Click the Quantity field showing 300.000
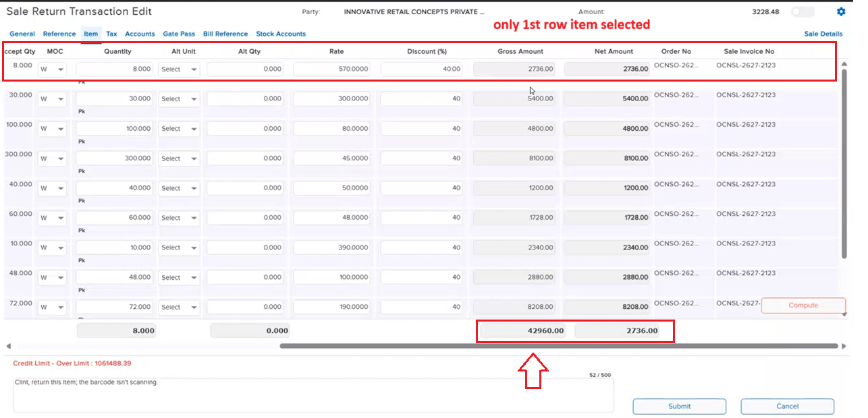Screen dimensions: 868x418 pyautogui.click(x=115, y=158)
